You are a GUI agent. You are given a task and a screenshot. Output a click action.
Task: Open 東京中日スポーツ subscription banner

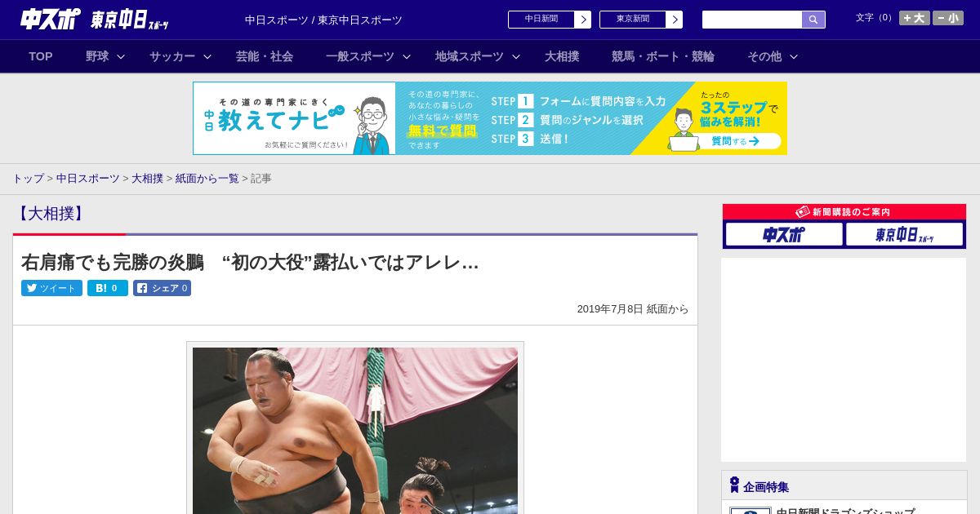[904, 234]
